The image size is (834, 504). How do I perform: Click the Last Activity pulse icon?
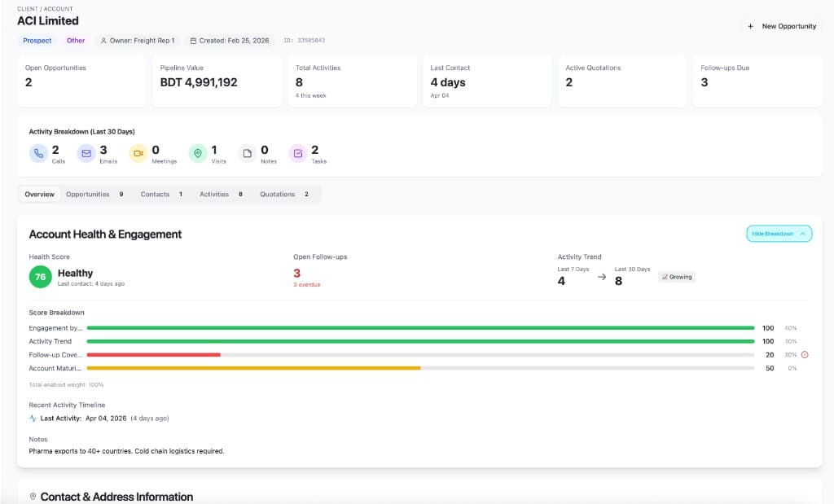(32, 418)
